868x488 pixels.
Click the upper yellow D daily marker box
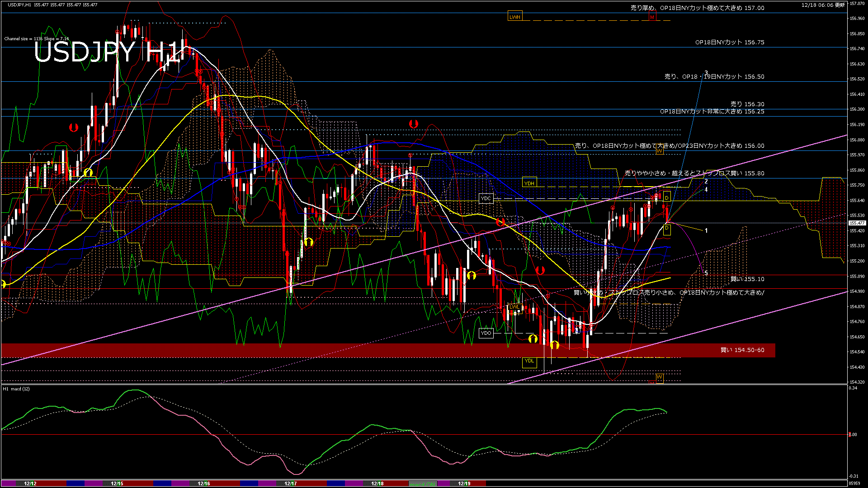click(666, 198)
